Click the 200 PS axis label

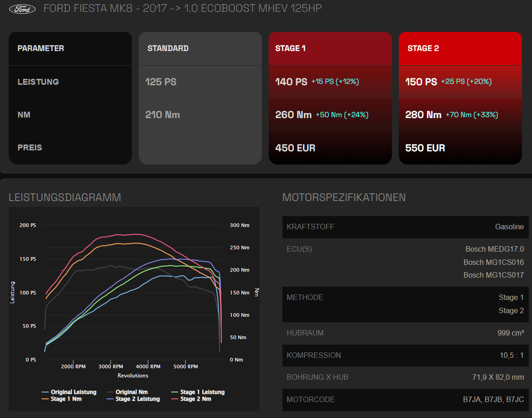point(28,225)
